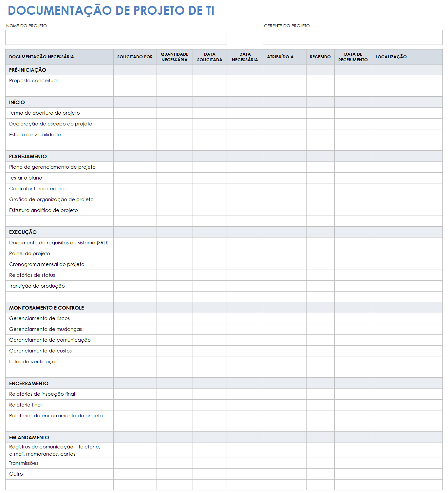Click the 'Documentação de Projeto de TI' title
This screenshot has height=493, width=448.
(x=111, y=10)
